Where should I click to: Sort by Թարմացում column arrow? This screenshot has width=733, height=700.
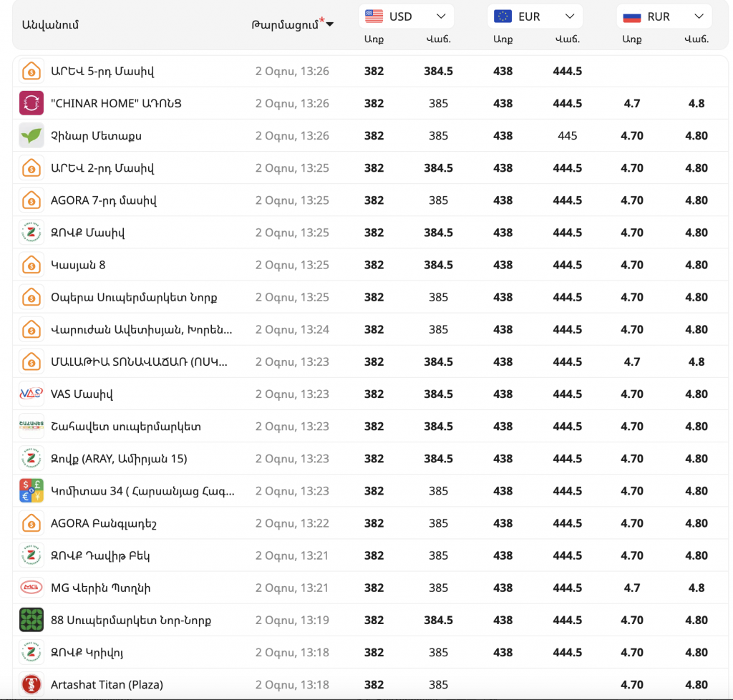coord(330,25)
